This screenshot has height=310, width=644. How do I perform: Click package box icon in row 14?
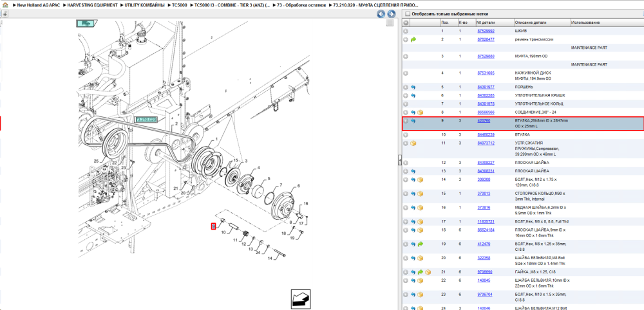point(420,179)
